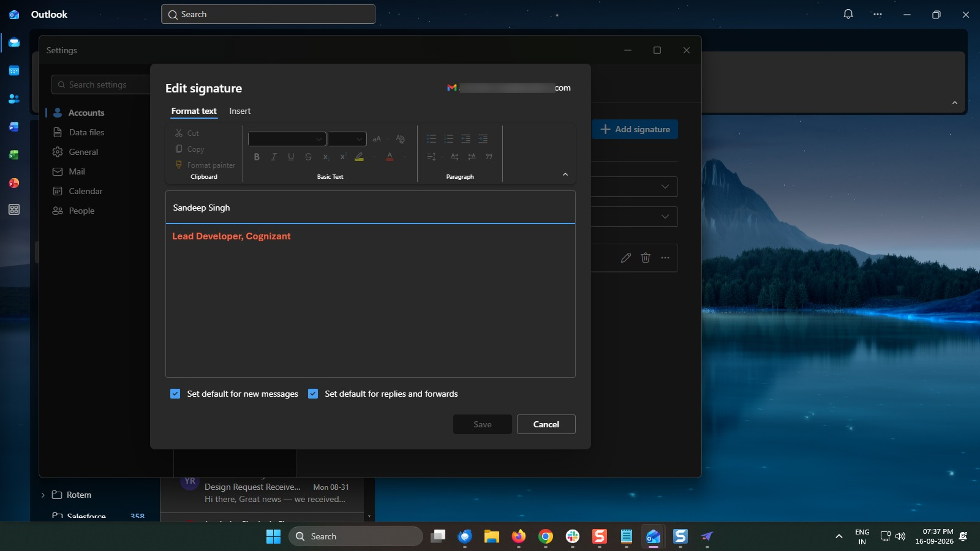Click Add signature button
980x551 pixels.
[635, 129]
